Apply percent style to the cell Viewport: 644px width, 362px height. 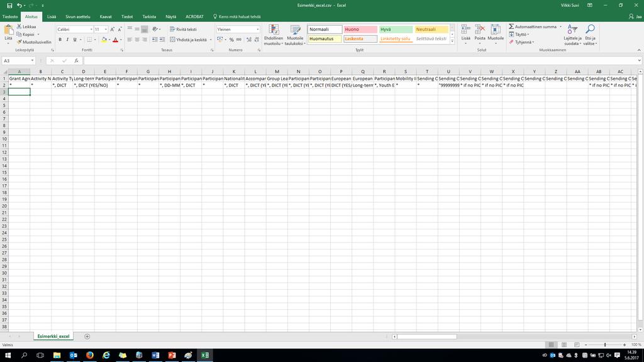pos(231,40)
